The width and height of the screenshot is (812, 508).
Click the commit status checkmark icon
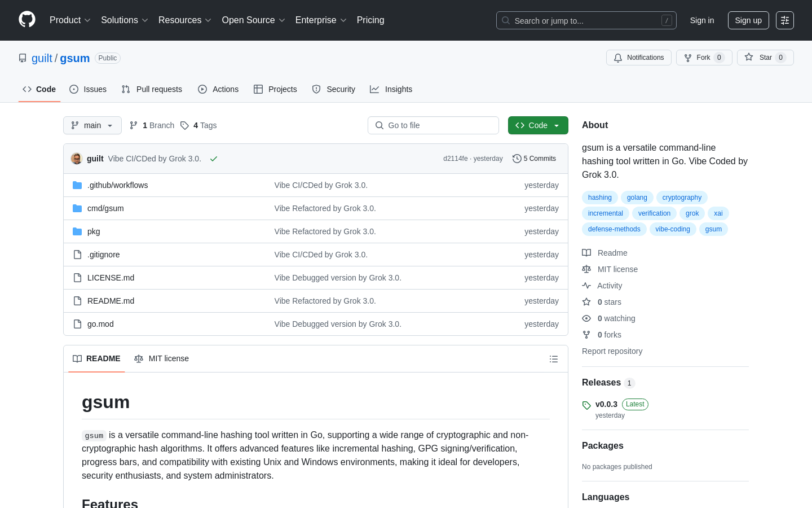(x=214, y=159)
